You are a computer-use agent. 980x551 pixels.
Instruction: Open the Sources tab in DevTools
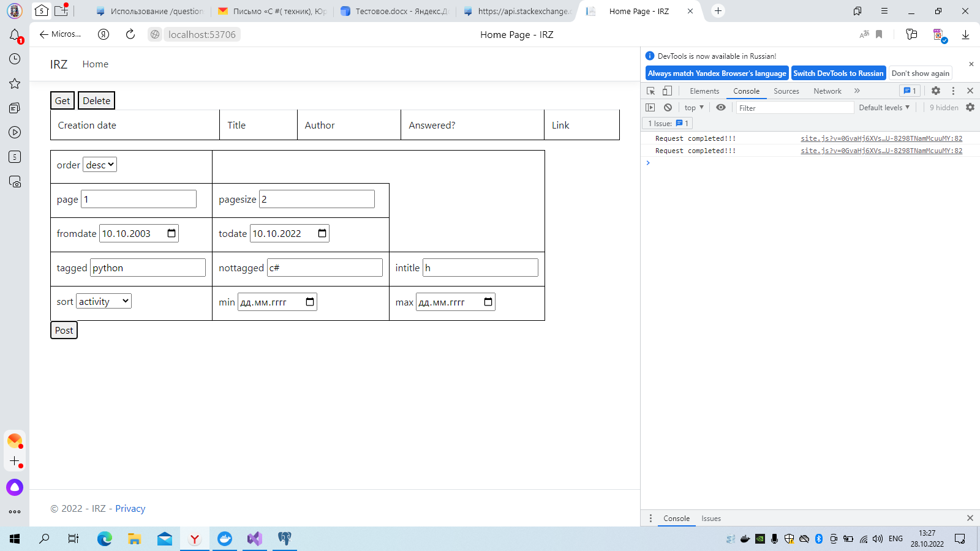click(x=786, y=91)
